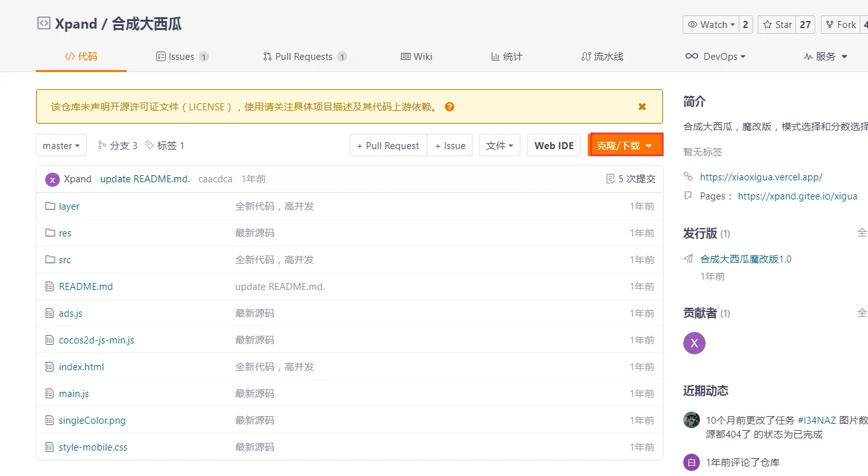Click the file icon next to style-mobile.css
The height and width of the screenshot is (476, 868).
tap(50, 447)
